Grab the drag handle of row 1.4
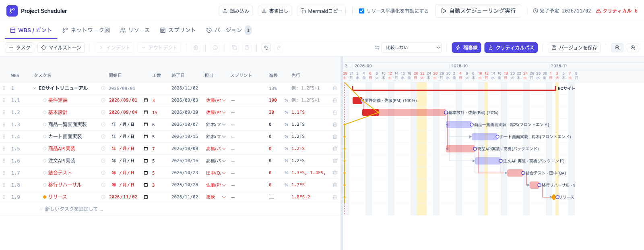Image resolution: width=644 pixels, height=250 pixels. [x=4, y=136]
